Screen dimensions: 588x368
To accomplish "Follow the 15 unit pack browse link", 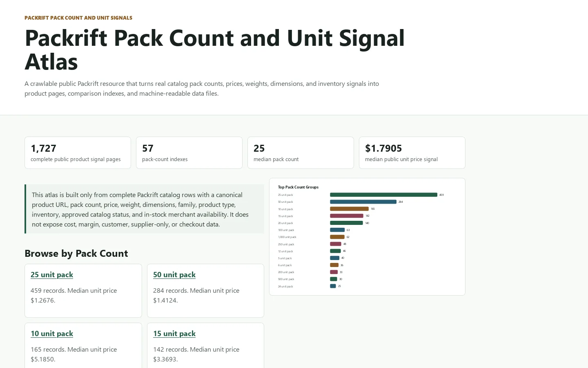I will click(x=174, y=334).
